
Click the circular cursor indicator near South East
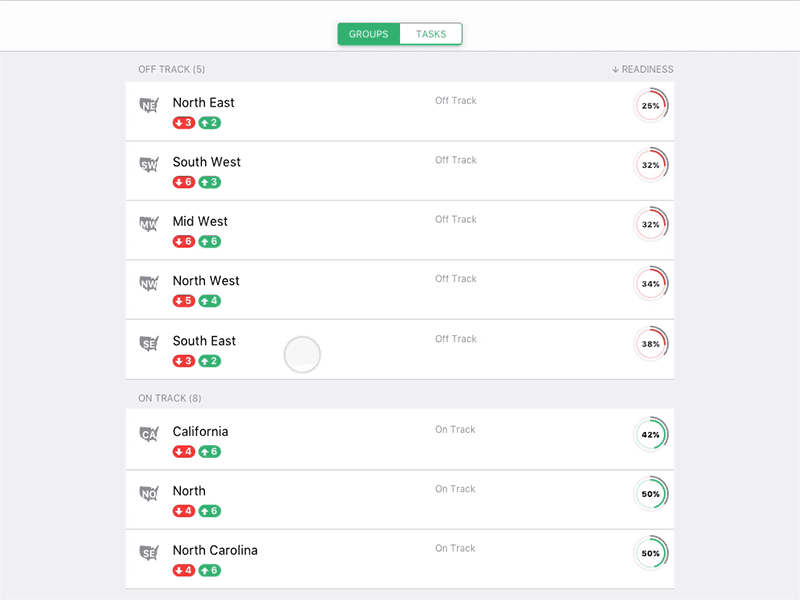tap(302, 355)
